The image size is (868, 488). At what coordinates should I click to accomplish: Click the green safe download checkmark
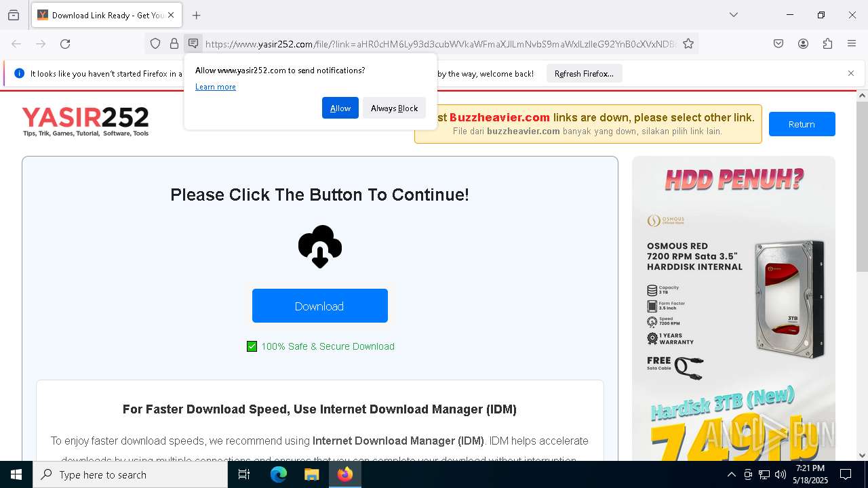coord(252,346)
